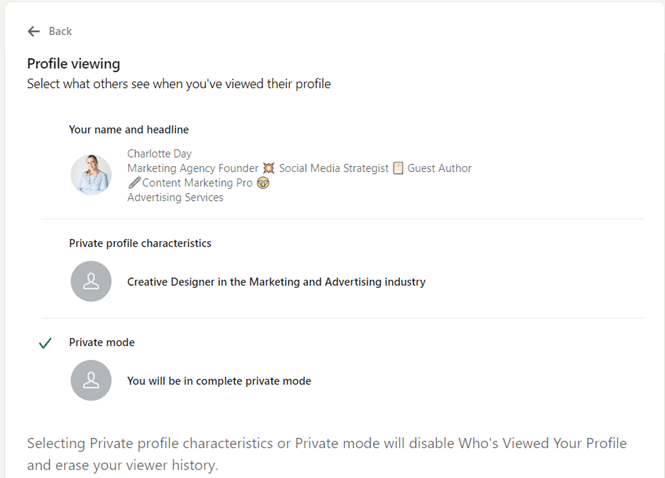
Task: Click the Charlotte Day name text
Action: coord(159,154)
